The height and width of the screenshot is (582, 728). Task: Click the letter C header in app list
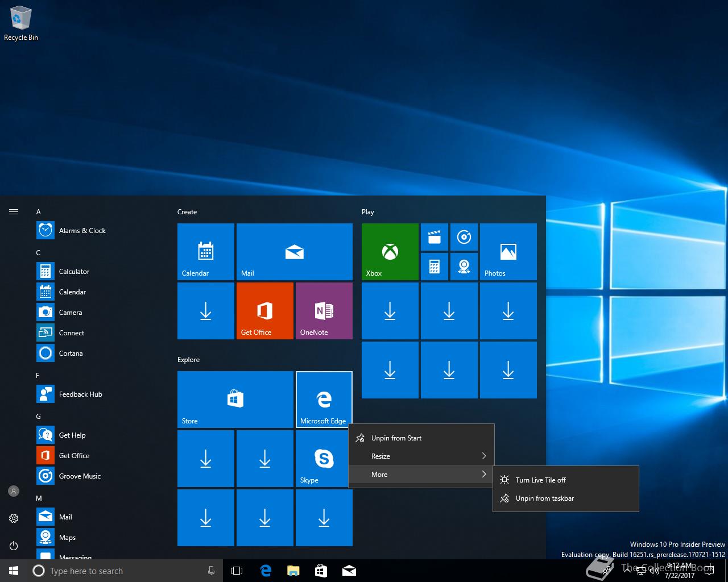click(x=39, y=252)
